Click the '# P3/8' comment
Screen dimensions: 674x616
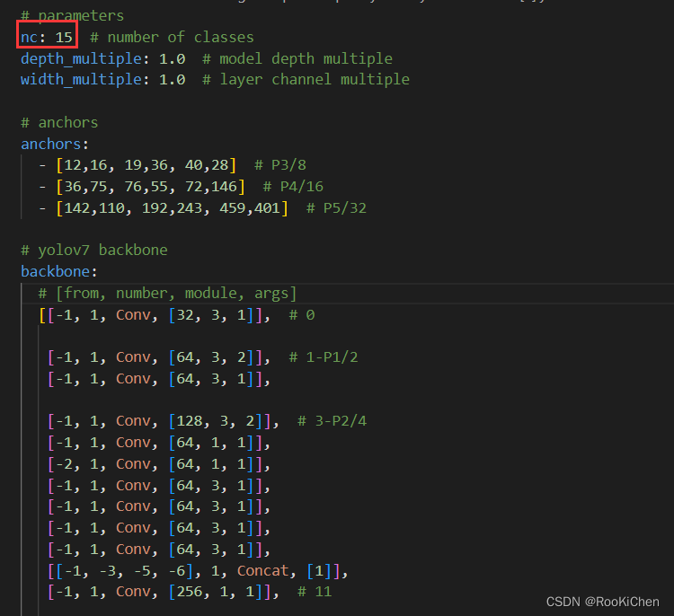click(280, 165)
